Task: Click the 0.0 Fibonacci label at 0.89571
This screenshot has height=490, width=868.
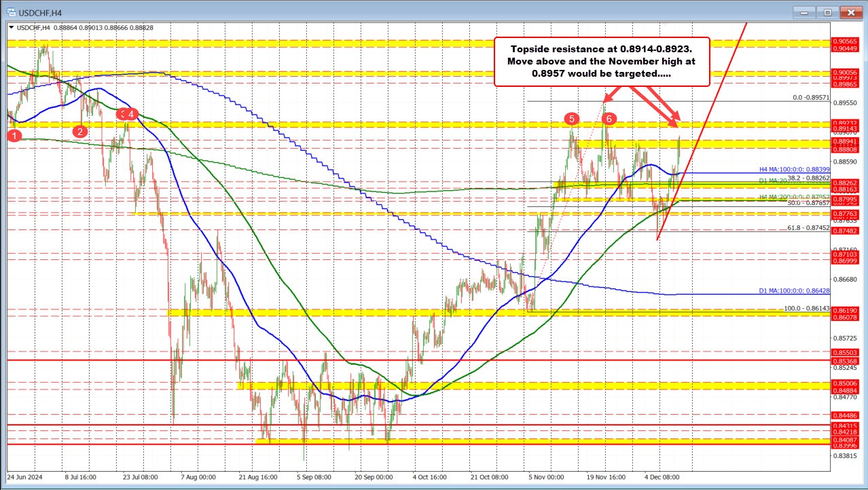Action: click(812, 98)
